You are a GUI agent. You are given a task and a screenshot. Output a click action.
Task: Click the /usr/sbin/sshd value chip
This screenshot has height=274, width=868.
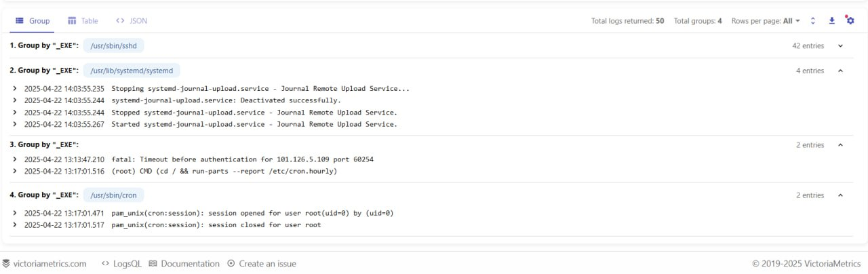click(113, 46)
